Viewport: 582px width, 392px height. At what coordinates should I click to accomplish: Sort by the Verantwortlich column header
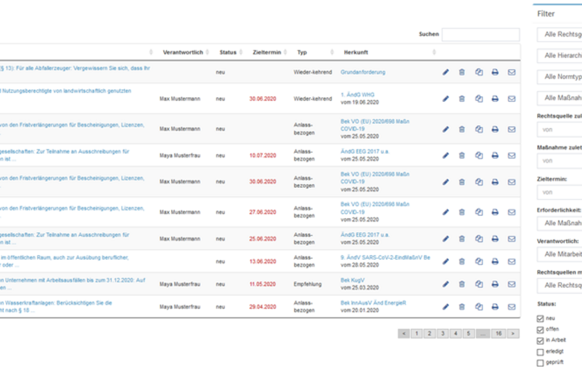click(x=183, y=52)
